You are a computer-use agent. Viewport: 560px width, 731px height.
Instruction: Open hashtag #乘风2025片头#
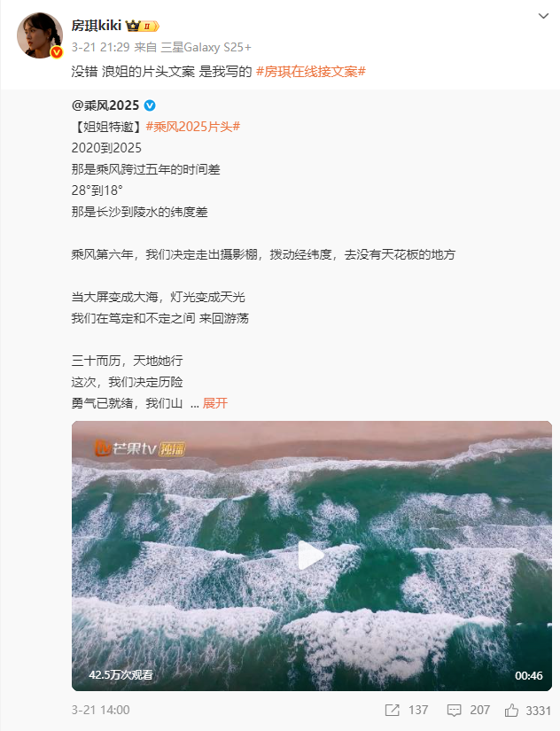[x=193, y=127]
